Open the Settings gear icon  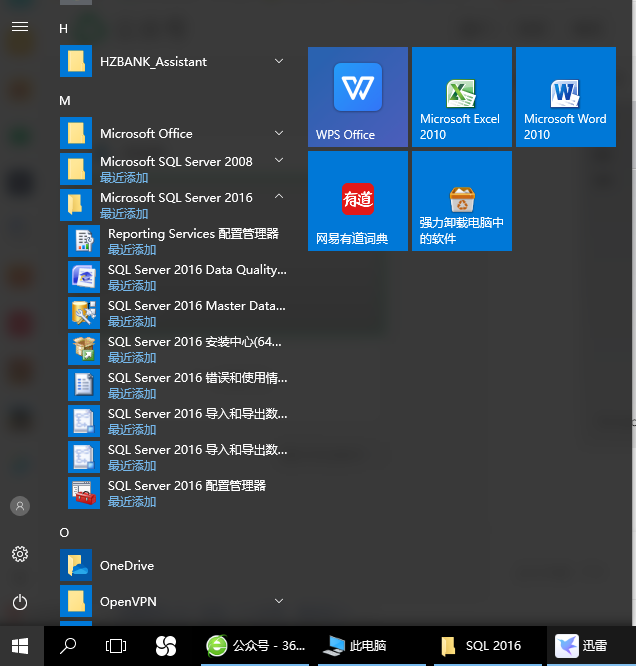(x=20, y=554)
